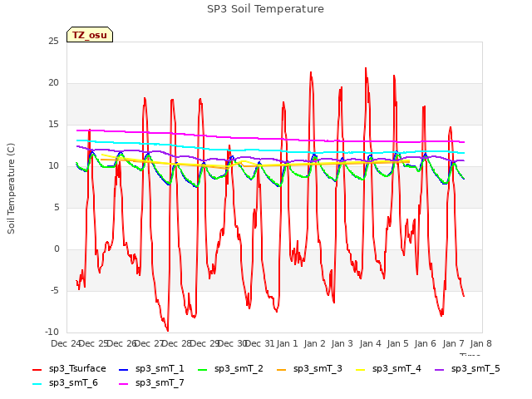The height and width of the screenshot is (399, 532).
Task: Click the Jan 8 x-axis date label
Action: coord(481,343)
